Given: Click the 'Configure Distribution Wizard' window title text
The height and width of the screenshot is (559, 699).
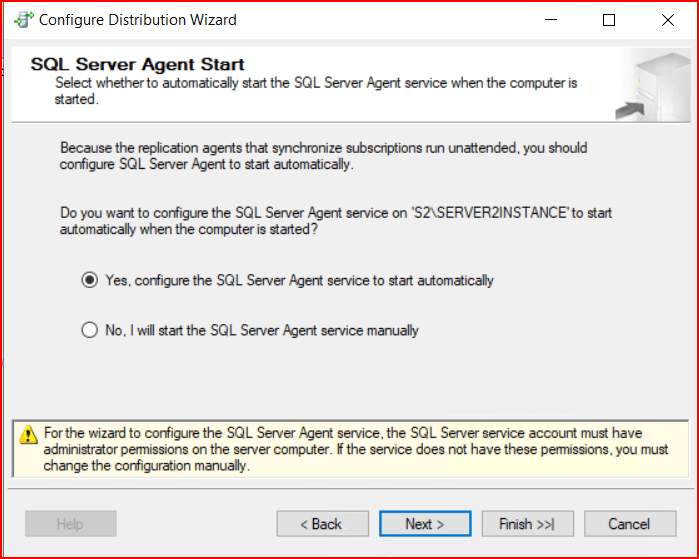Looking at the screenshot, I should click(138, 20).
